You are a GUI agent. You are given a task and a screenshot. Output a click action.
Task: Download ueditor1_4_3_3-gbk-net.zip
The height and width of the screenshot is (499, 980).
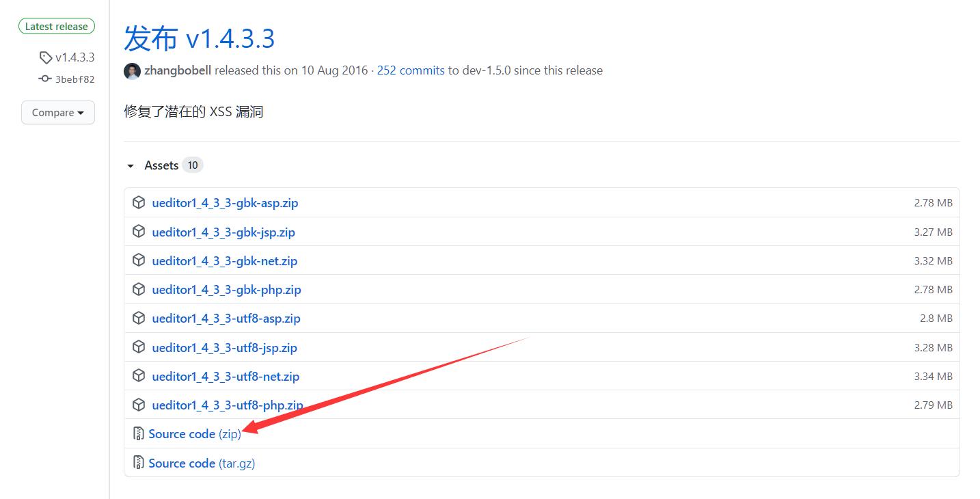225,261
